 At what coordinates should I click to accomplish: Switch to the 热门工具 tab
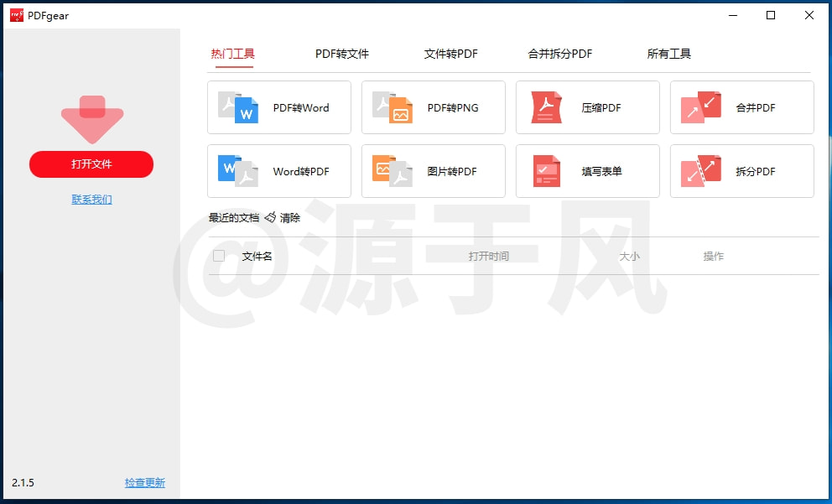[x=233, y=54]
